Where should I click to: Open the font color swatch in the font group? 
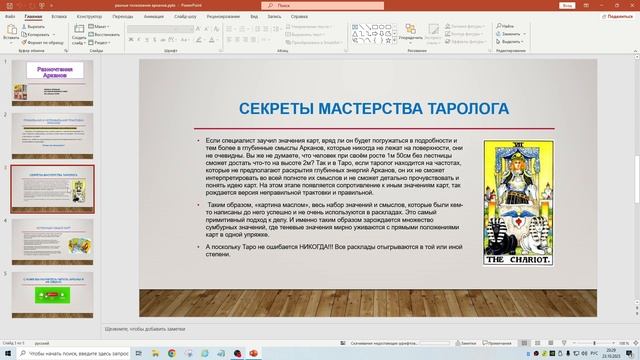tap(211, 40)
